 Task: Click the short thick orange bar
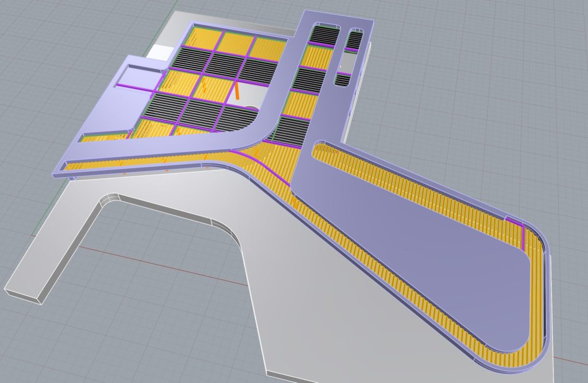point(236,91)
